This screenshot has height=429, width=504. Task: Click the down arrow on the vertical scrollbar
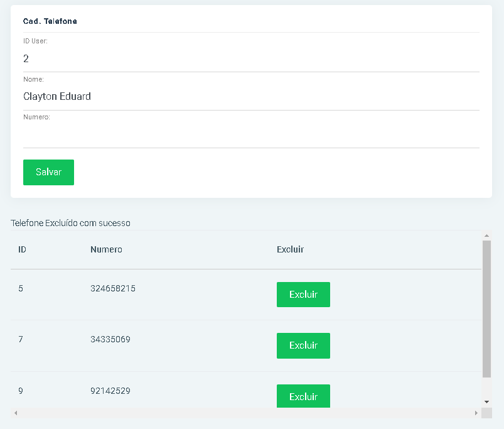click(x=486, y=402)
